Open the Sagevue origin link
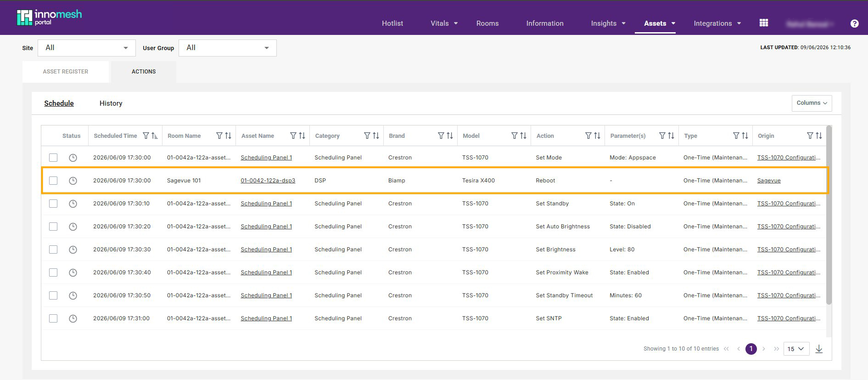This screenshot has width=868, height=380. pyautogui.click(x=769, y=181)
